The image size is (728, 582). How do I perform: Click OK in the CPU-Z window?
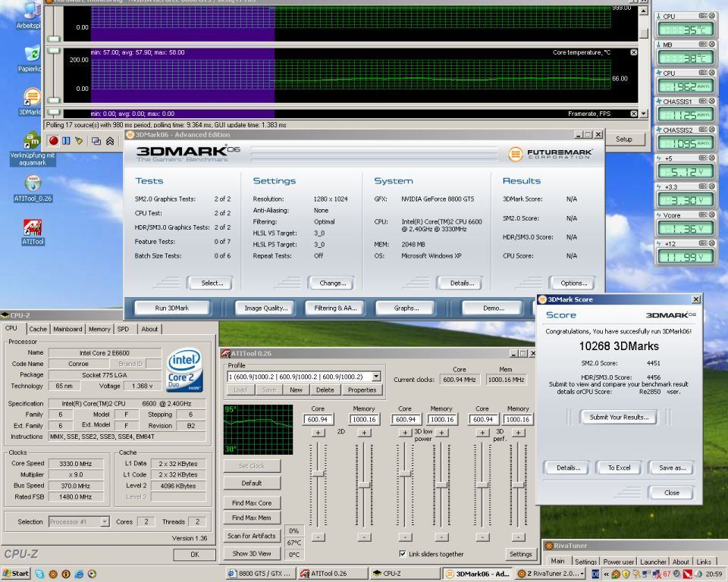[195, 554]
